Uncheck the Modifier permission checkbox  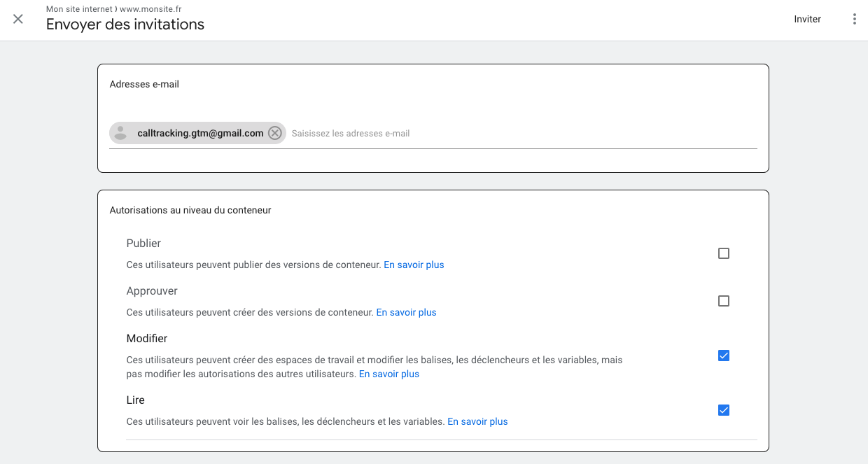[724, 356]
